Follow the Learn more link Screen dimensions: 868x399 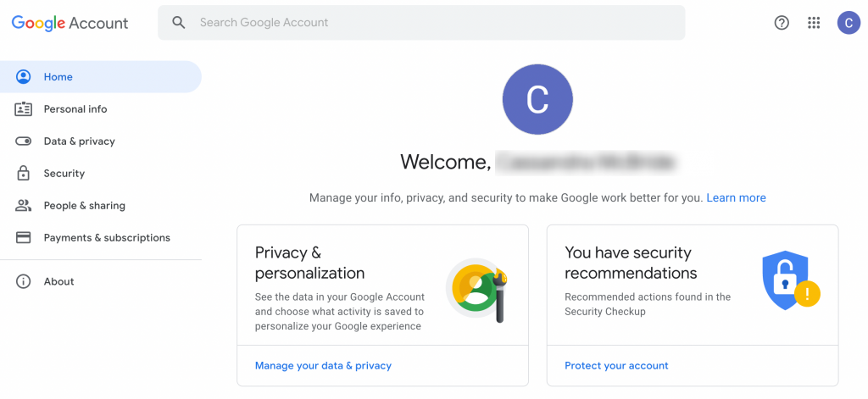tap(736, 198)
